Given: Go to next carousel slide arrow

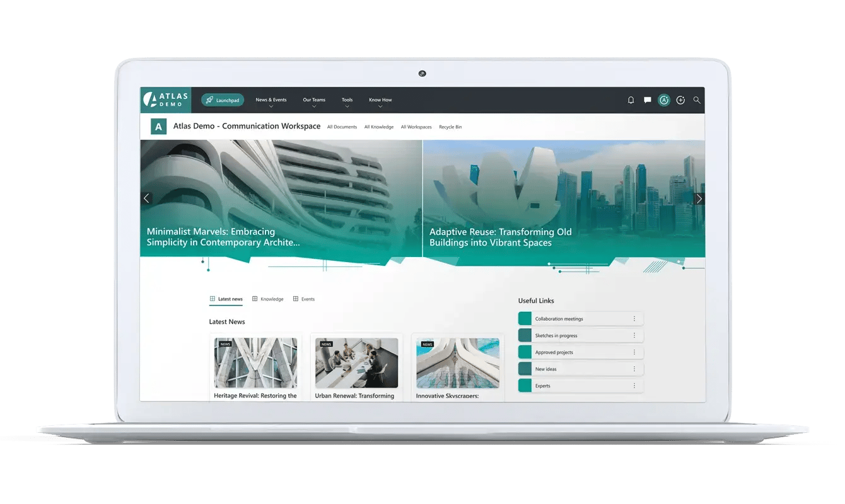Looking at the screenshot, I should click(699, 198).
